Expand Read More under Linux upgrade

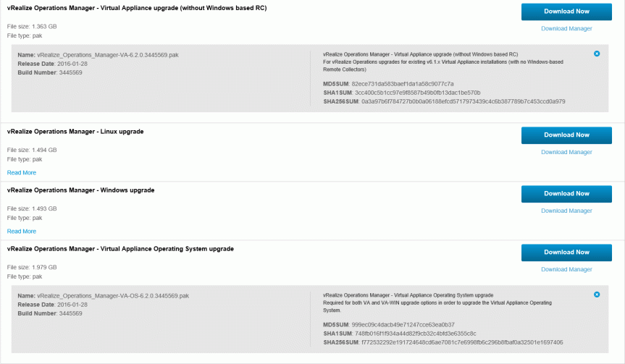tap(22, 172)
